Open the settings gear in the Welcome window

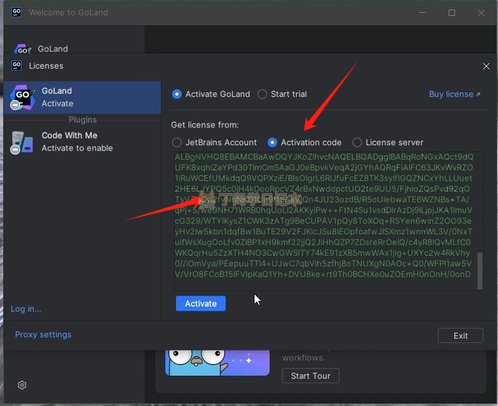click(22, 385)
